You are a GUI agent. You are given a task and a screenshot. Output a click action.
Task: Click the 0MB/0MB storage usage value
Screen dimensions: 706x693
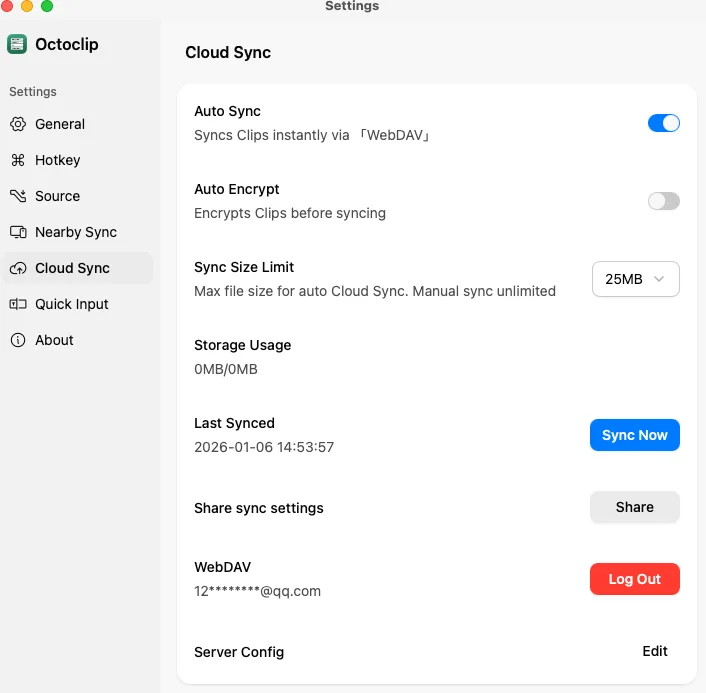point(226,369)
